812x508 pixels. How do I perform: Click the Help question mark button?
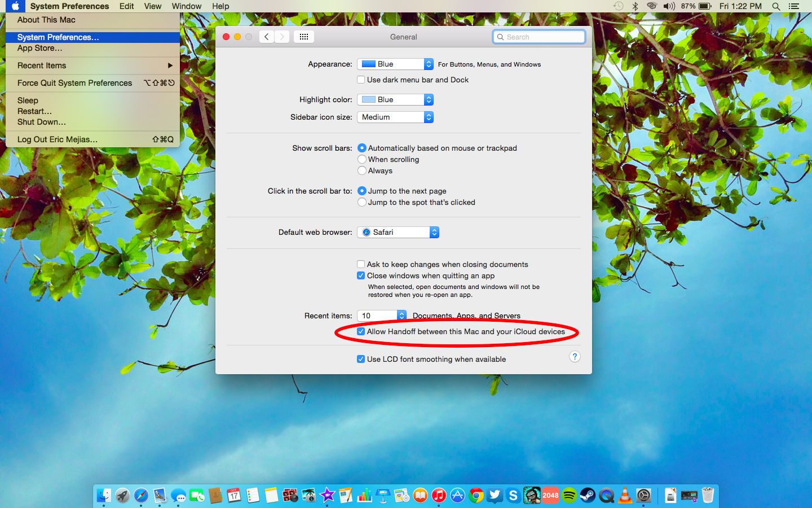pos(575,357)
